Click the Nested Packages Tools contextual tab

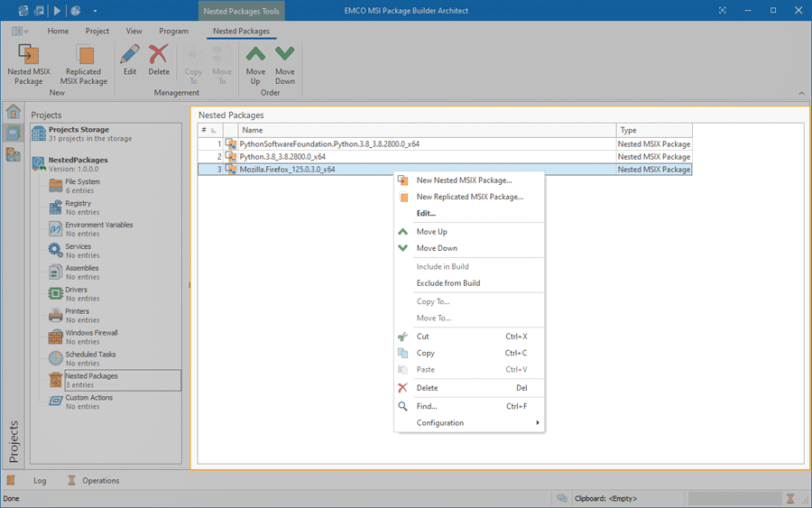point(241,11)
